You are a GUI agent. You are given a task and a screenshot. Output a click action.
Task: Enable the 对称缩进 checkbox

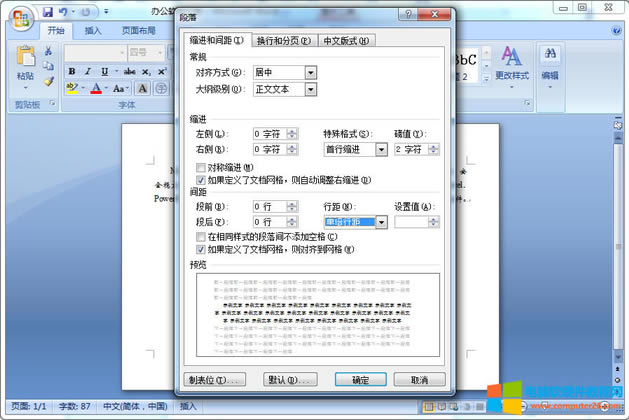201,167
